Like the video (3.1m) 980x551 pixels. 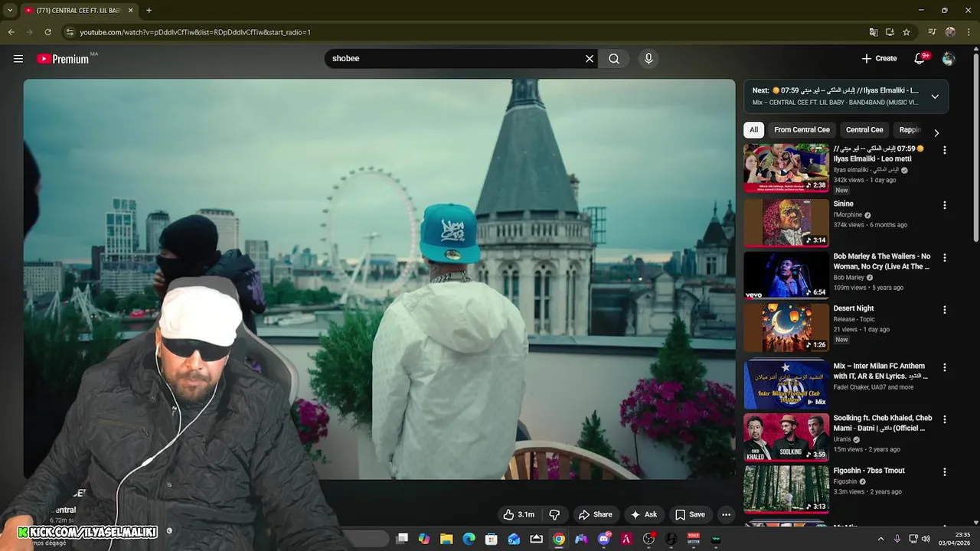519,514
